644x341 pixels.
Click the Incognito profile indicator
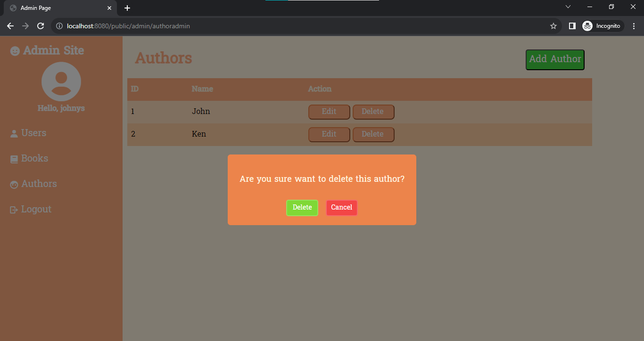click(602, 26)
